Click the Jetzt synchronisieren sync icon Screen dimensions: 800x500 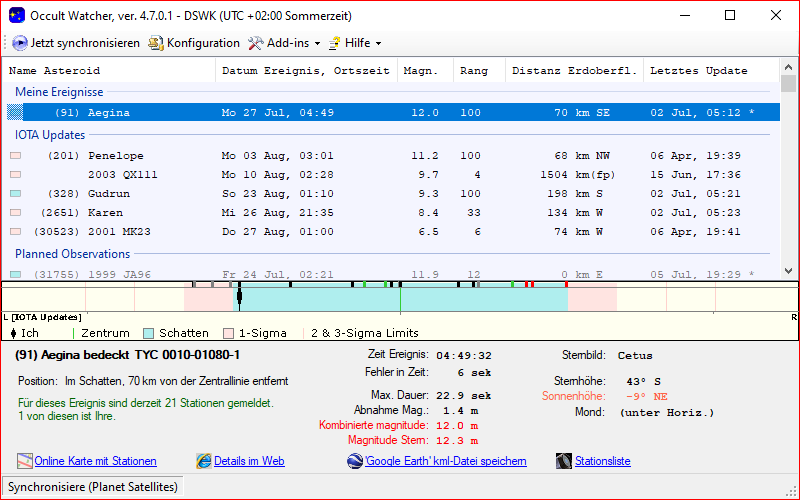point(20,43)
